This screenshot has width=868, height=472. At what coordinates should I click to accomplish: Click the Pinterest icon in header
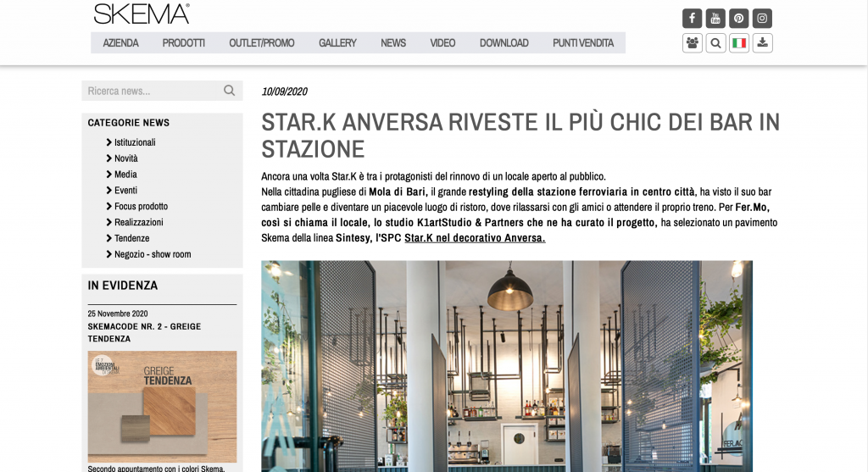point(739,19)
